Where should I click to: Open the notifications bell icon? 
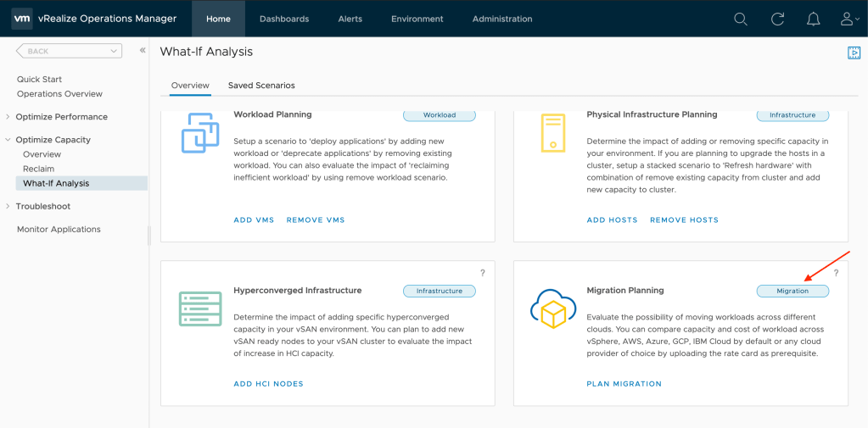pyautogui.click(x=813, y=19)
